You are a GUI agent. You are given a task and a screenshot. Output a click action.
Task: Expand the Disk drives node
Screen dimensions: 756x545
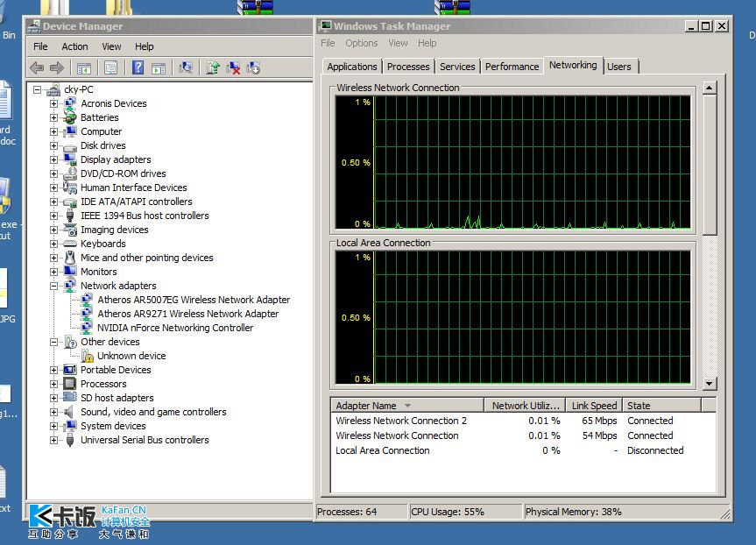pyautogui.click(x=54, y=145)
